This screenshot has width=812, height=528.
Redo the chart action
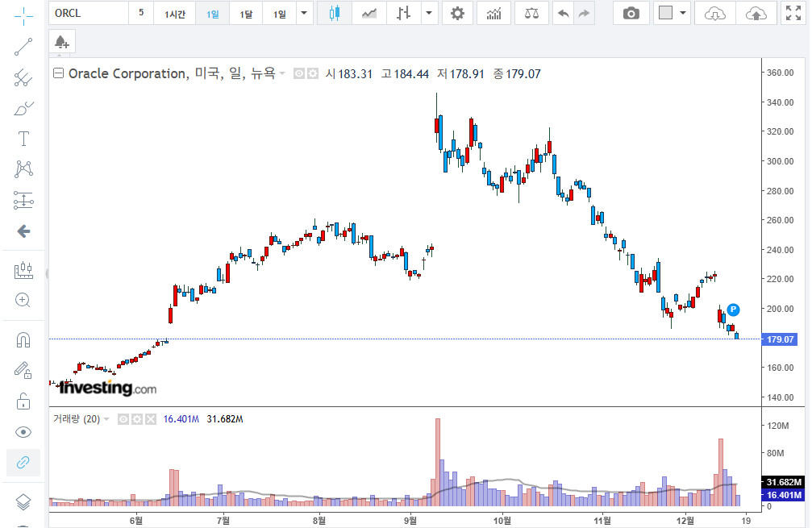click(584, 13)
